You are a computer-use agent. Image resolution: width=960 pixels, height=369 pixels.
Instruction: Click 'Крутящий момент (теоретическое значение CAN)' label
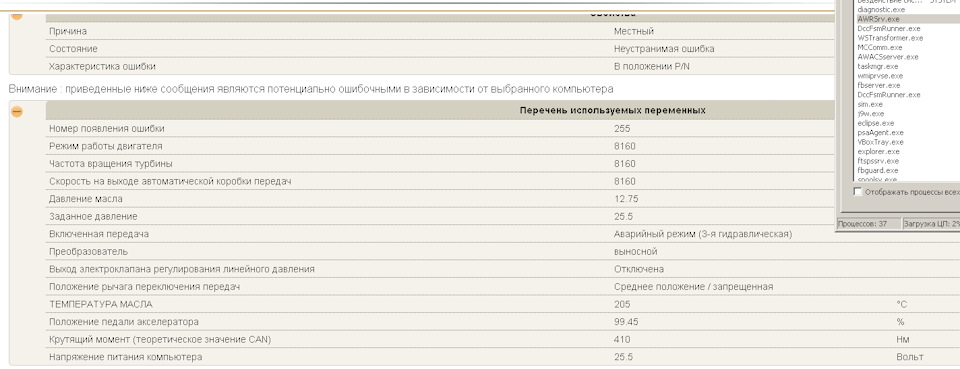click(160, 340)
